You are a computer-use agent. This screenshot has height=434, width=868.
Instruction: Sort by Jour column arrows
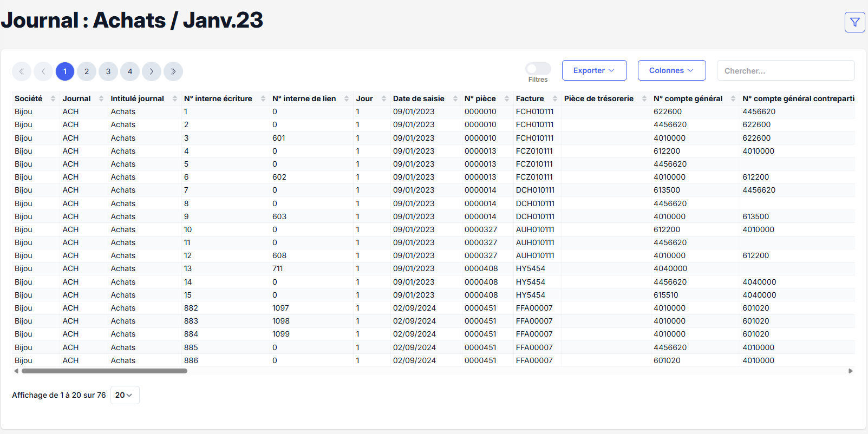coord(384,98)
